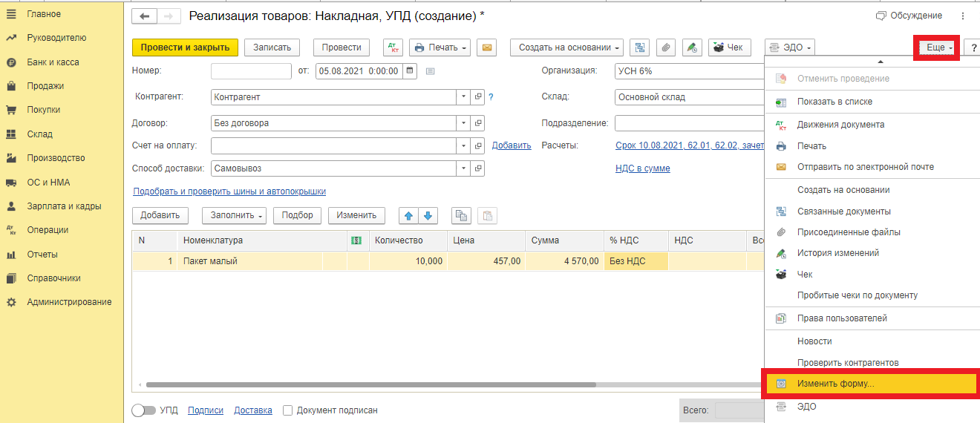Open the Печать dropdown button
This screenshot has width=980, height=423.
[x=440, y=47]
